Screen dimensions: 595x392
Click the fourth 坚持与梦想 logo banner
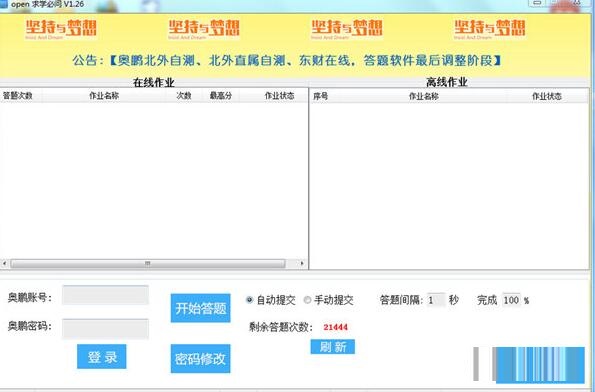click(490, 29)
